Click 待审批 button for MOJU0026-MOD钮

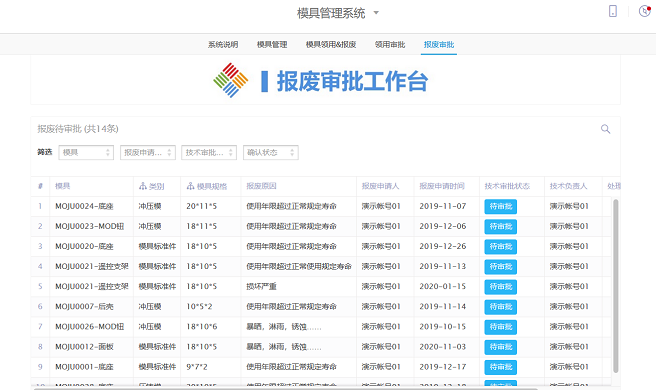click(501, 327)
